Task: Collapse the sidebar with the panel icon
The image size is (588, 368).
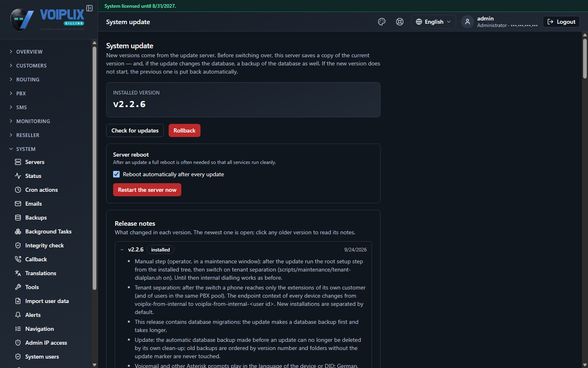Action: 89,8
